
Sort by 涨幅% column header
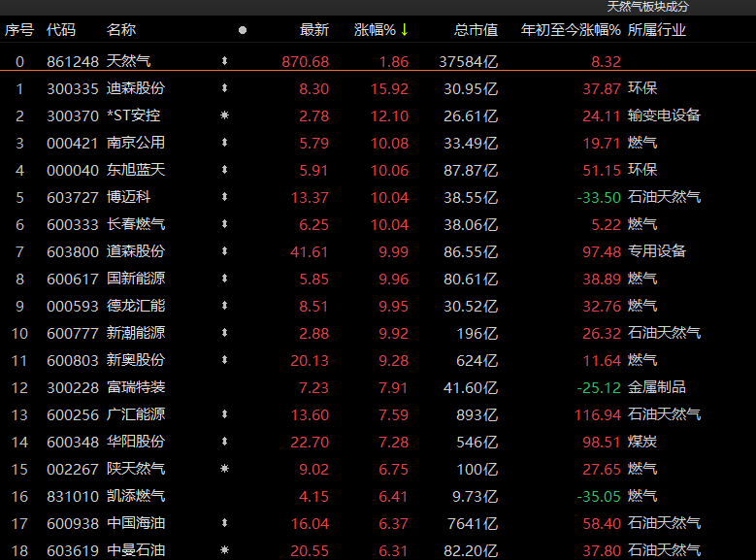(x=375, y=30)
